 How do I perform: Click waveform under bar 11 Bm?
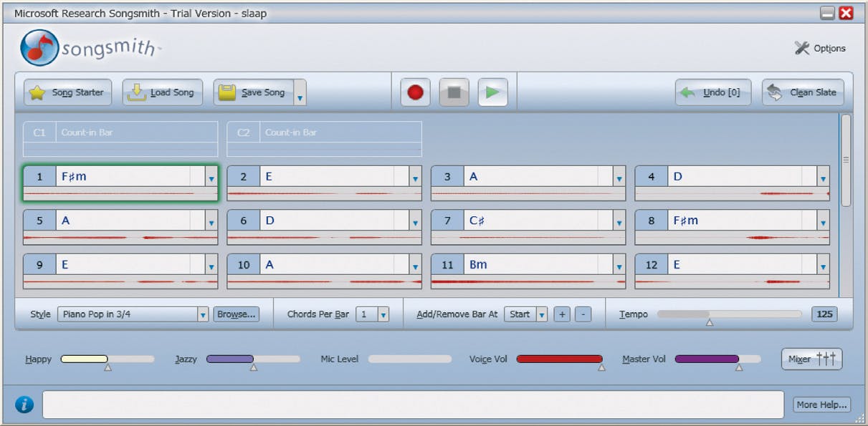pos(528,282)
